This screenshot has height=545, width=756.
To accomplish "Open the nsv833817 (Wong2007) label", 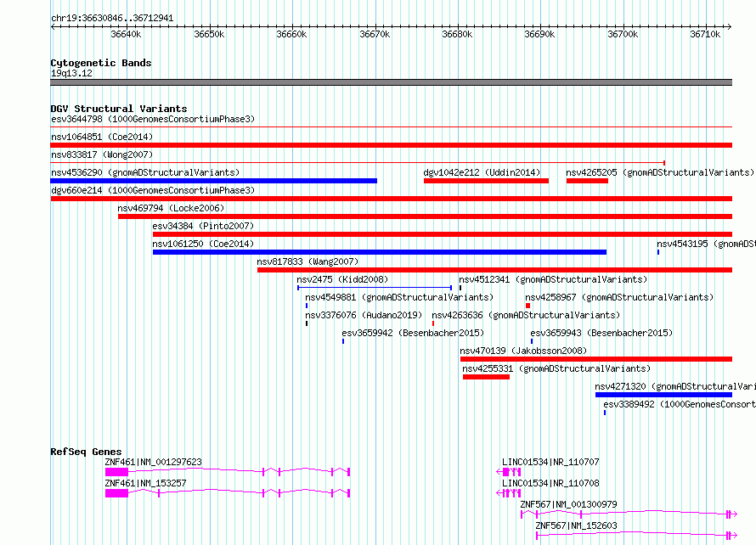I will point(102,155).
